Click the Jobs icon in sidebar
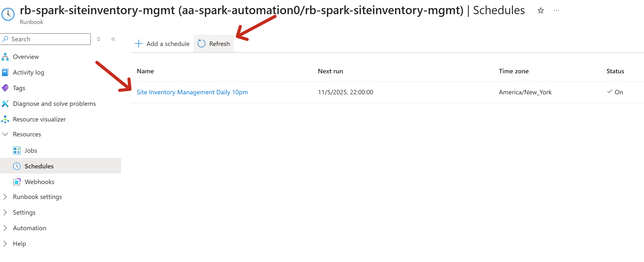This screenshot has width=644, height=262. coord(17,151)
